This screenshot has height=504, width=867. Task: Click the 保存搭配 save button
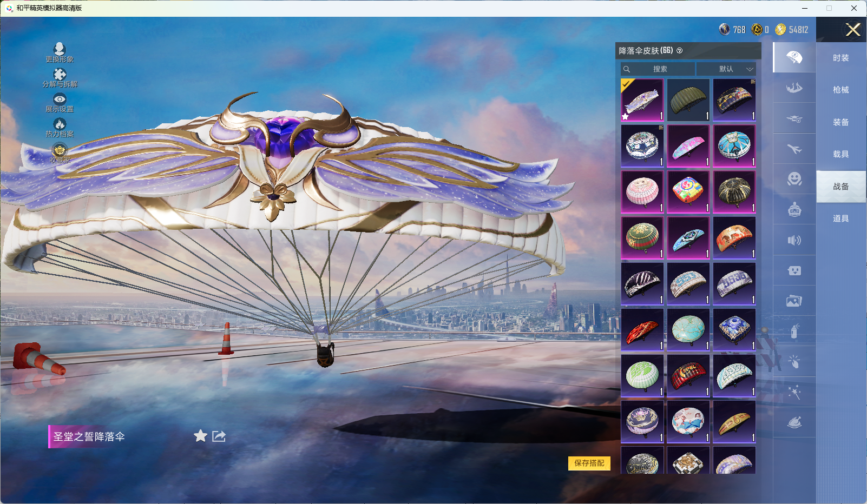tap(589, 463)
